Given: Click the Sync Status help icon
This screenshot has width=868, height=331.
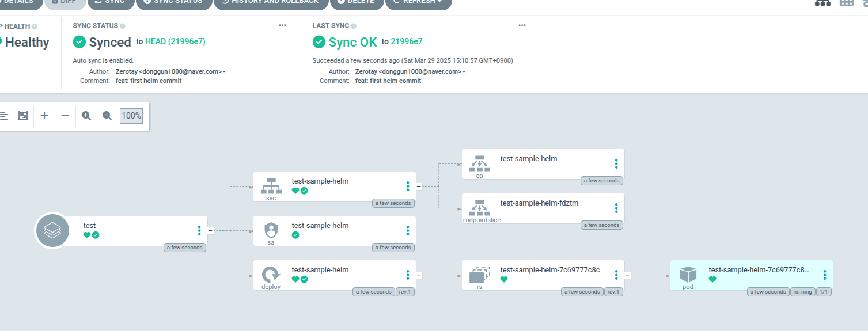Looking at the screenshot, I should tap(123, 26).
